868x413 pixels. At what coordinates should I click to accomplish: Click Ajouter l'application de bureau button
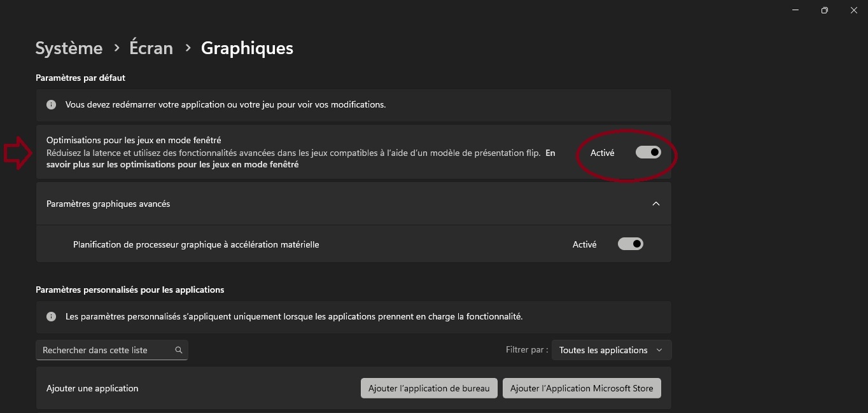429,388
